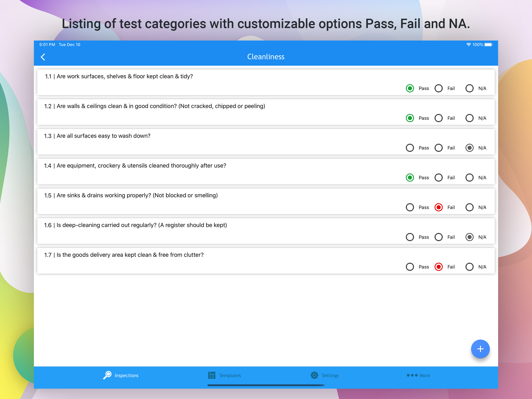The image size is (532, 399).
Task: Tap the home indicator bar
Action: (266, 385)
